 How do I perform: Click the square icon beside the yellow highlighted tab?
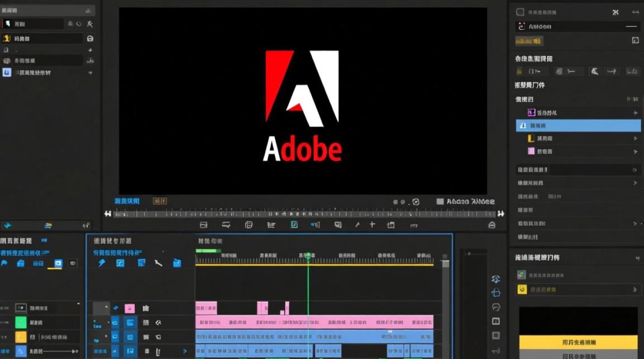634,41
